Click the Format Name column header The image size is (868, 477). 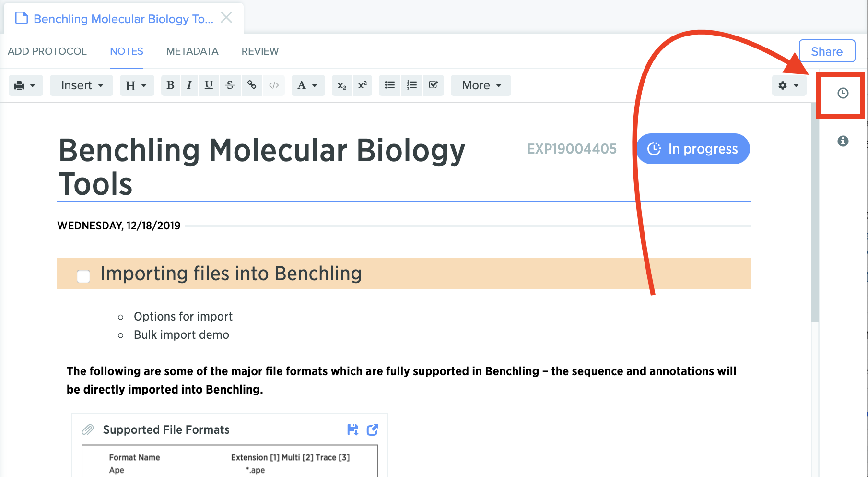134,457
